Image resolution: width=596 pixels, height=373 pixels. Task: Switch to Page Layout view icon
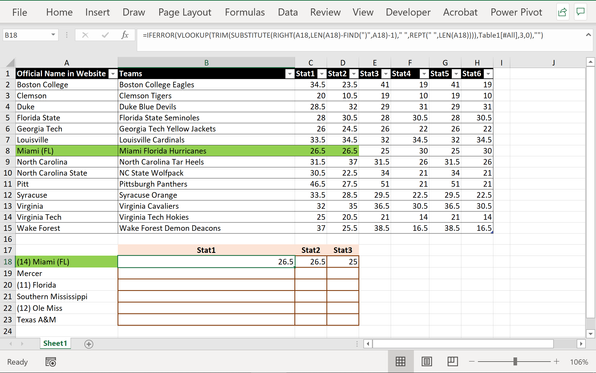coord(426,362)
